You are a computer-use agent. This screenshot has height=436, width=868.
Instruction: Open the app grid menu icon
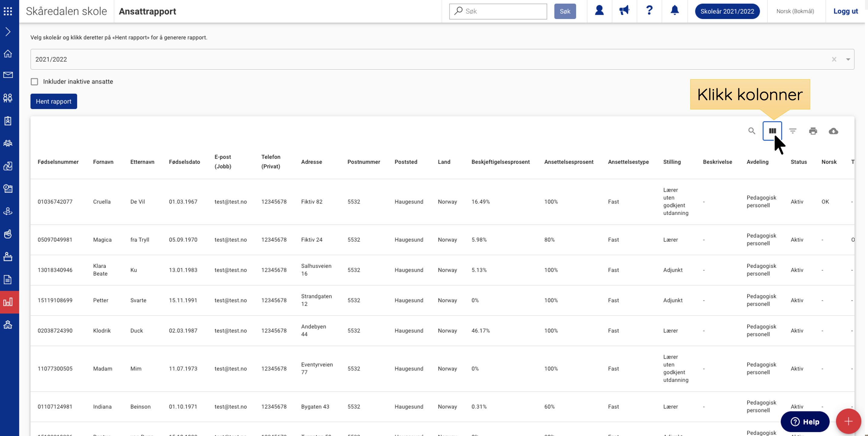(x=8, y=11)
